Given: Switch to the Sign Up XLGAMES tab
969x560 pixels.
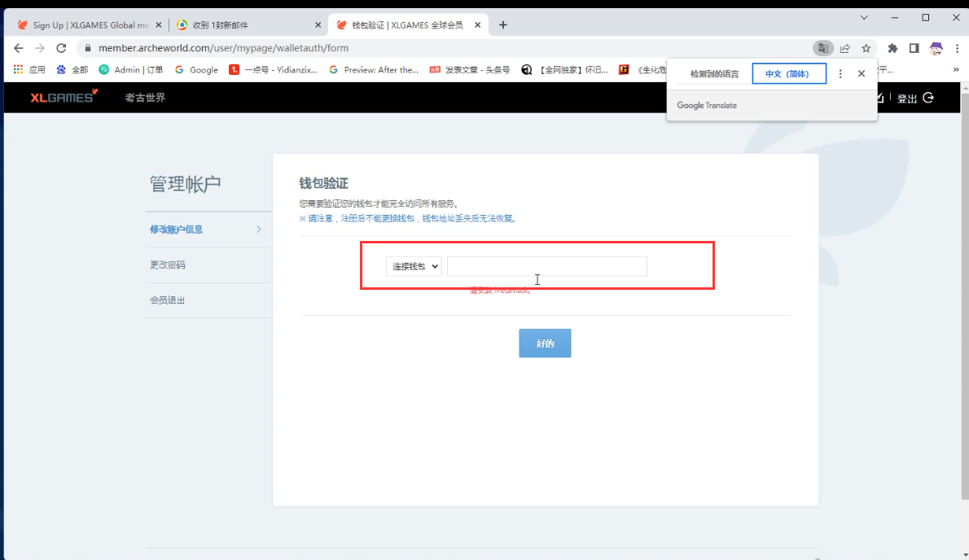Looking at the screenshot, I should [85, 25].
